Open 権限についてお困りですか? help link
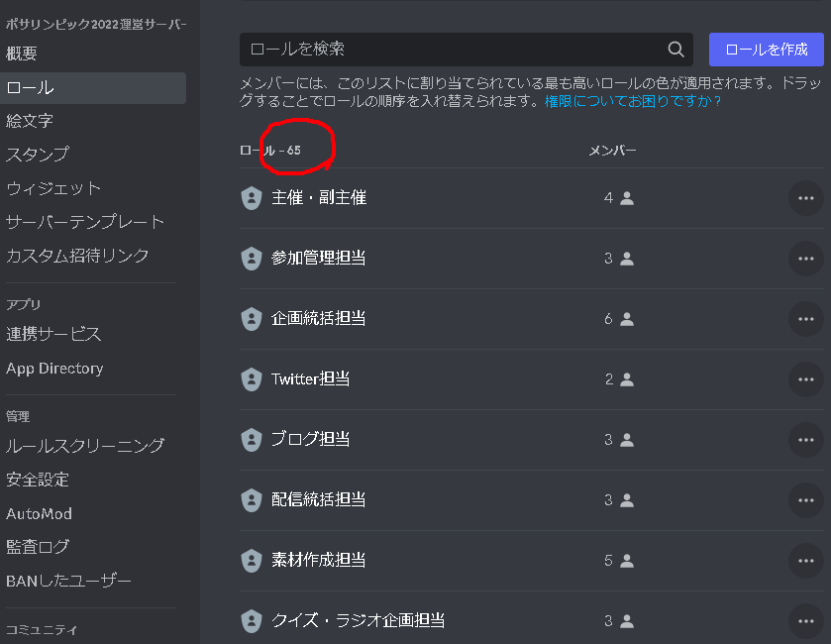The width and height of the screenshot is (831, 644). [633, 101]
